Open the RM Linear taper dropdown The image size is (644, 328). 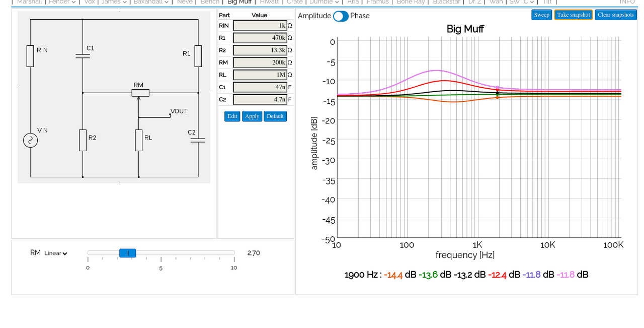(55, 253)
